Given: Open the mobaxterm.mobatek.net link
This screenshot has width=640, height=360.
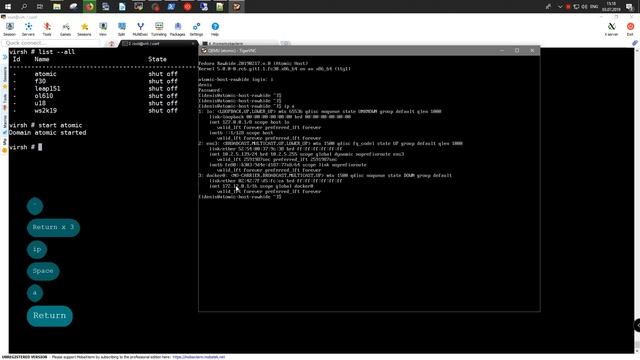Looking at the screenshot, I should click(199, 357).
